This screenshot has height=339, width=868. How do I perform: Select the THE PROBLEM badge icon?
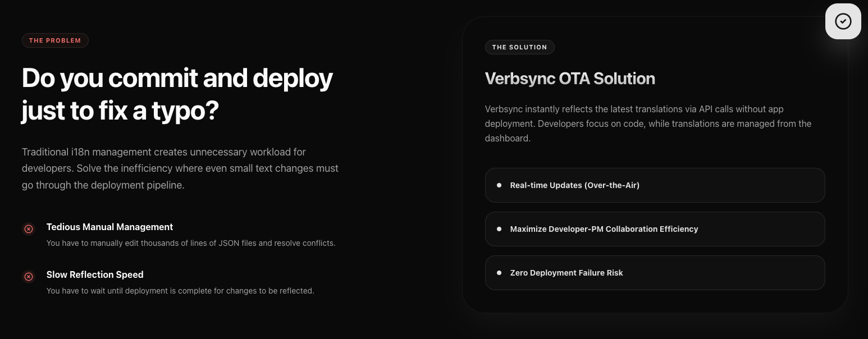coord(55,40)
